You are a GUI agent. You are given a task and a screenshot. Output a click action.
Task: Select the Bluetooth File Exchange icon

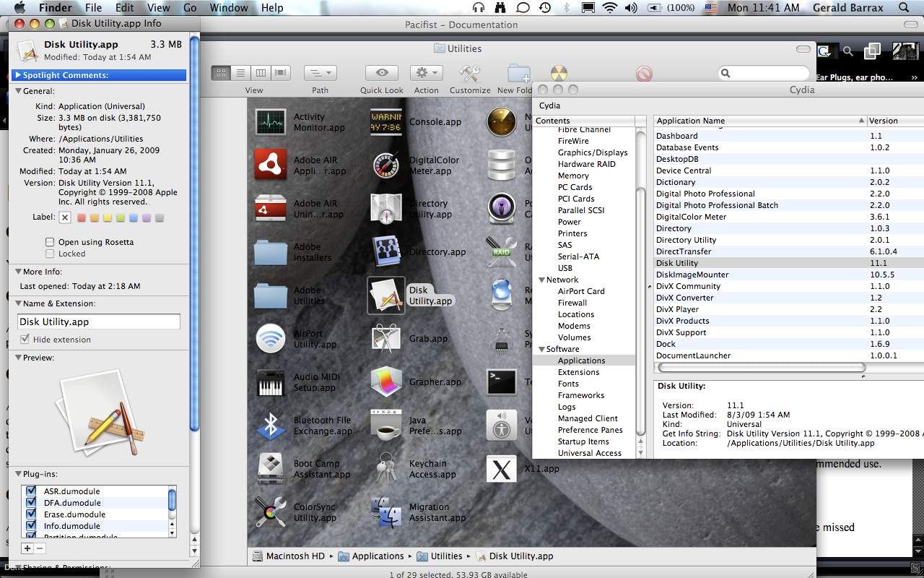click(x=271, y=426)
